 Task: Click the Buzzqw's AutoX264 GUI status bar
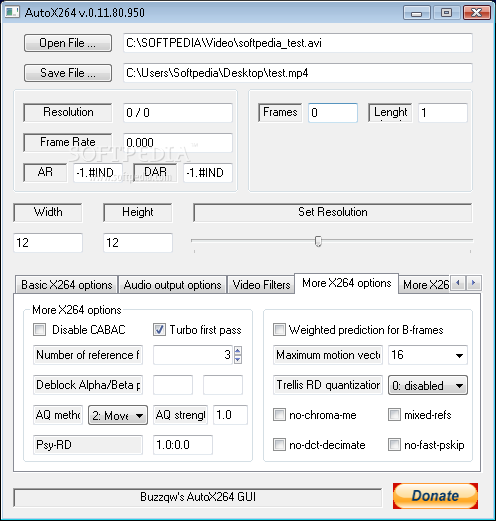coord(198,497)
